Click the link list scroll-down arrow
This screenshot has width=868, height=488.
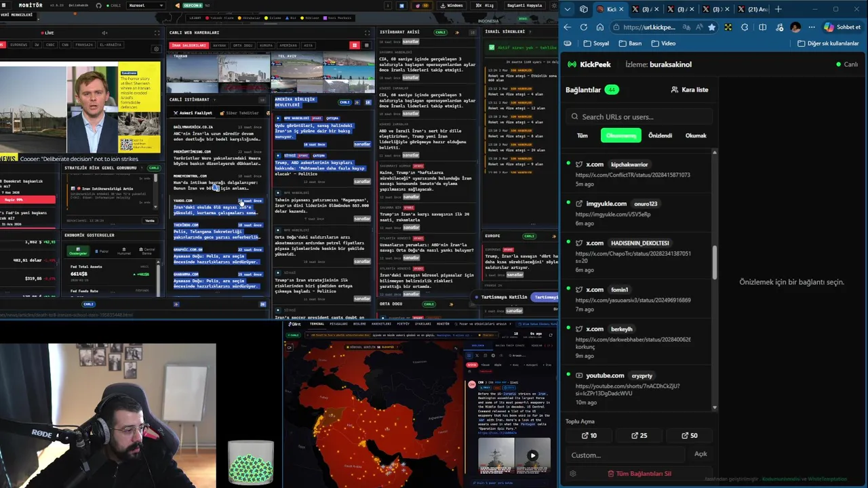[714, 407]
